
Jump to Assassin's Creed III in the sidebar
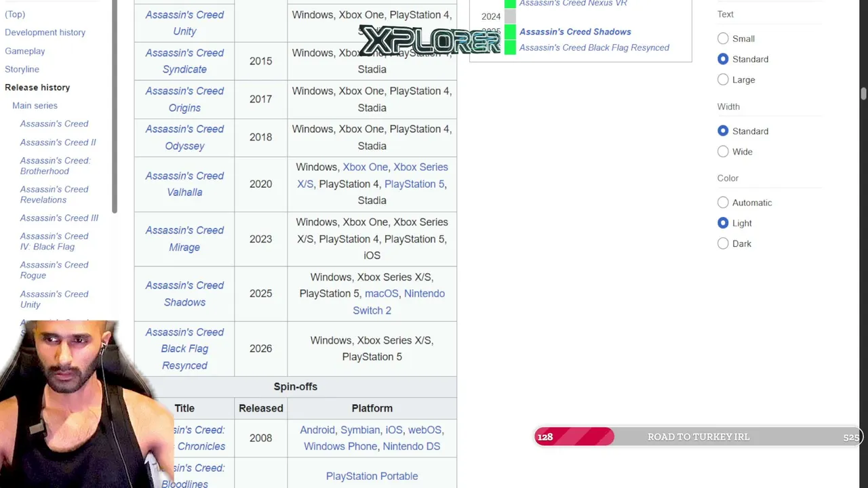pyautogui.click(x=59, y=218)
